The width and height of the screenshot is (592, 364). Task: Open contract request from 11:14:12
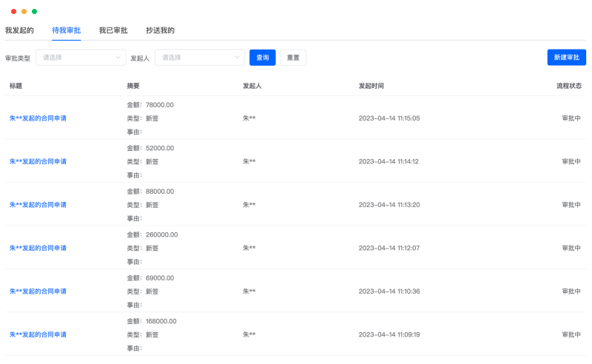coord(38,161)
